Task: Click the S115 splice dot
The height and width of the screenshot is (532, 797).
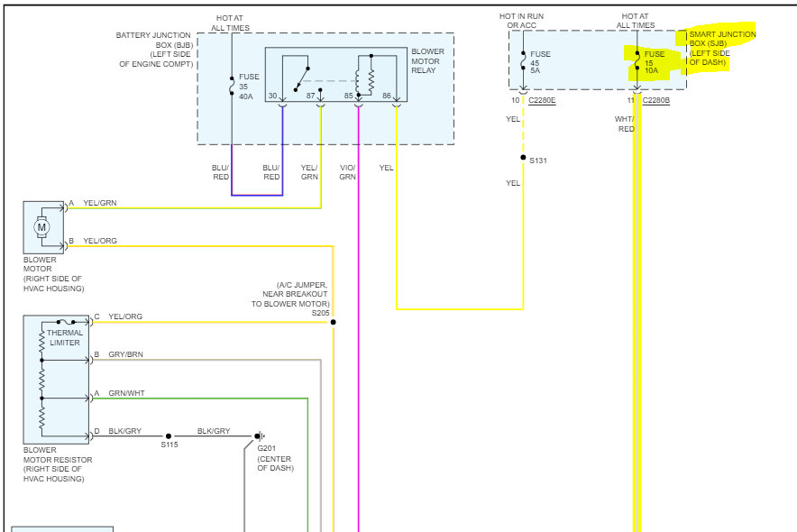Action: tap(169, 436)
